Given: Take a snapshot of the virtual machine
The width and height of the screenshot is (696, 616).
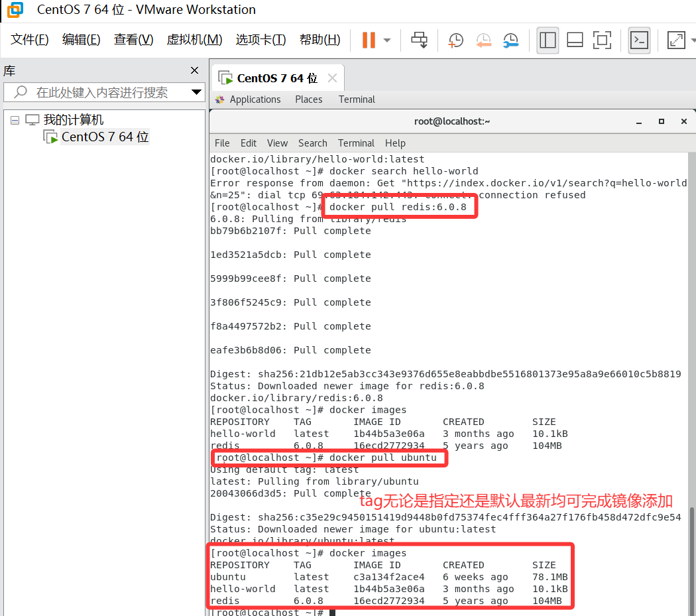Looking at the screenshot, I should click(455, 40).
